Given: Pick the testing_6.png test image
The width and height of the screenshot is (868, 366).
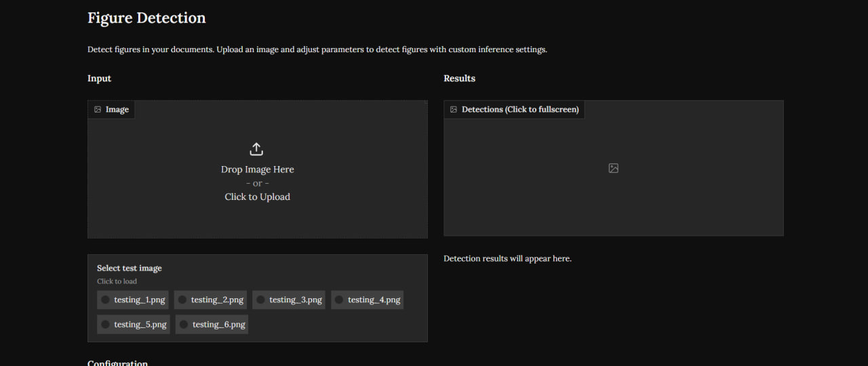Looking at the screenshot, I should pyautogui.click(x=212, y=325).
